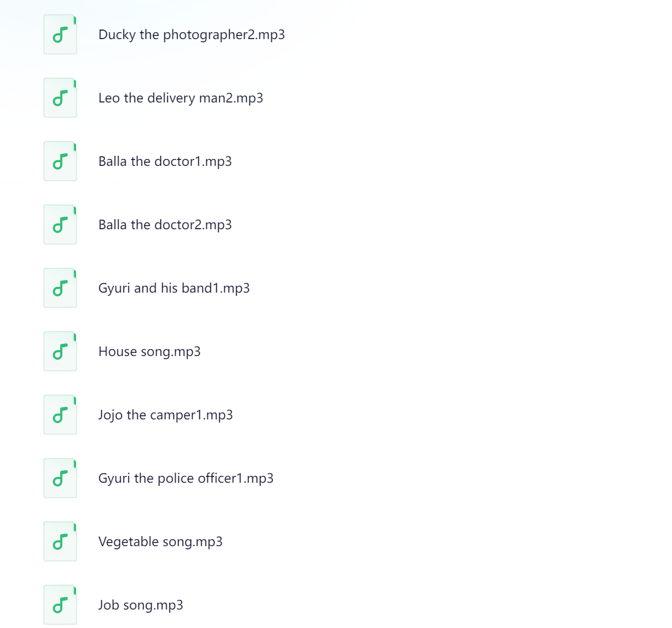Click the music icon for Ducky the photographer2.mp3

[60, 34]
